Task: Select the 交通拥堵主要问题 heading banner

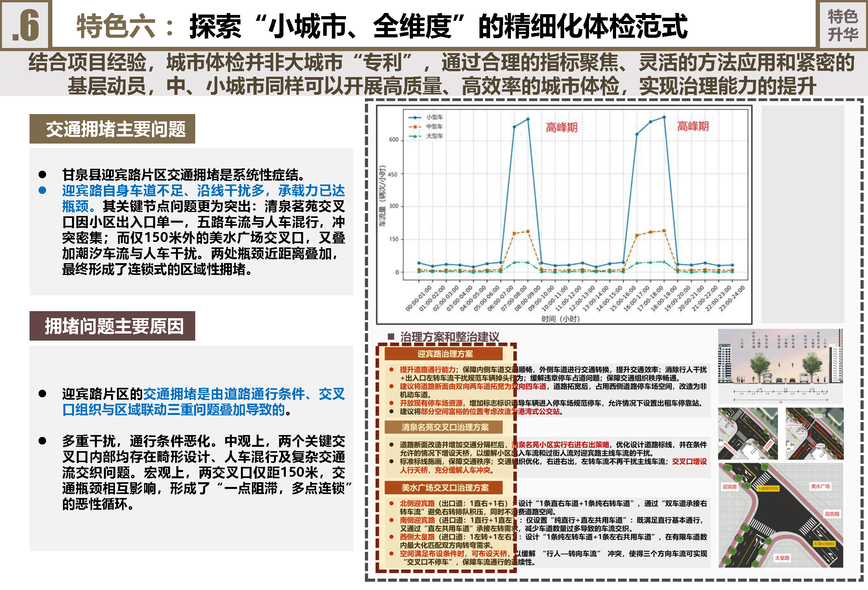Action: click(113, 129)
